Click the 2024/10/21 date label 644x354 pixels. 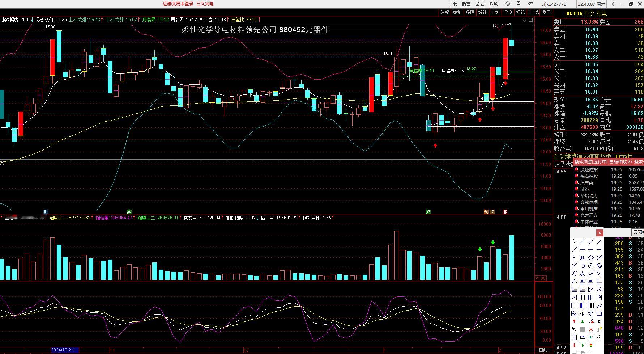click(x=65, y=350)
